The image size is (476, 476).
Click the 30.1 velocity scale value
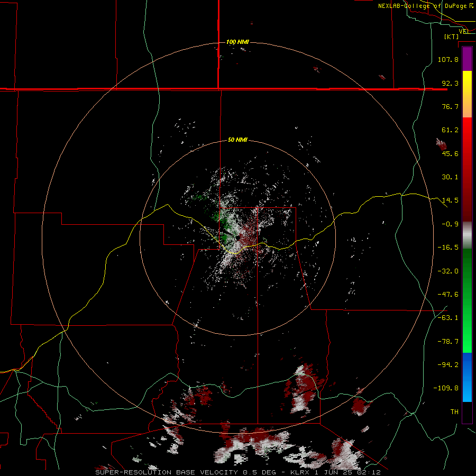[x=450, y=177]
